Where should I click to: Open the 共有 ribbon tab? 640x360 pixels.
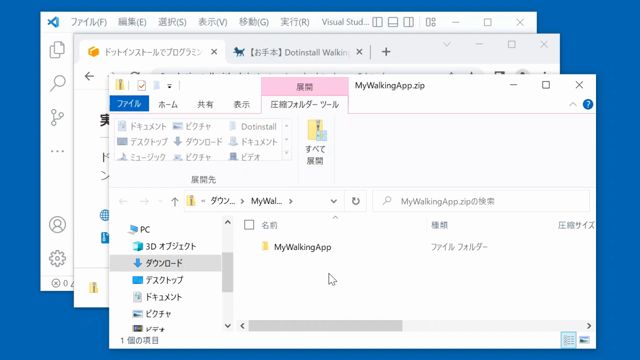[x=205, y=104]
